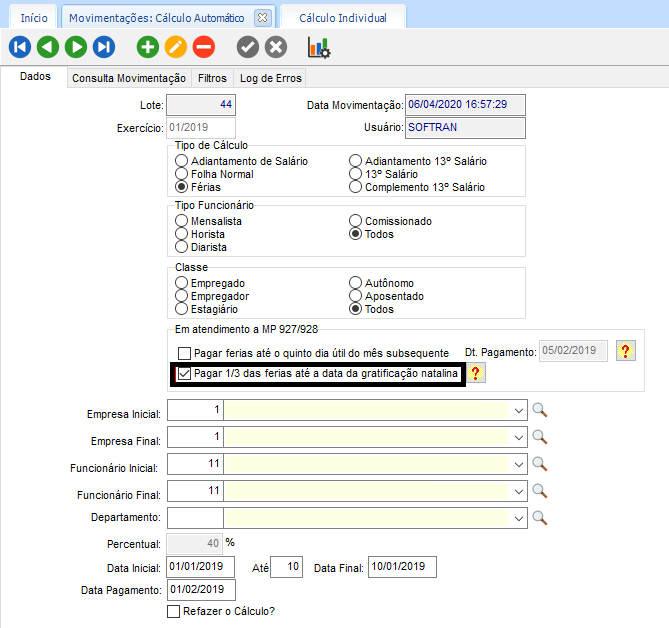Expand Empresa Inicial dropdown
669x628 pixels.
click(x=519, y=411)
